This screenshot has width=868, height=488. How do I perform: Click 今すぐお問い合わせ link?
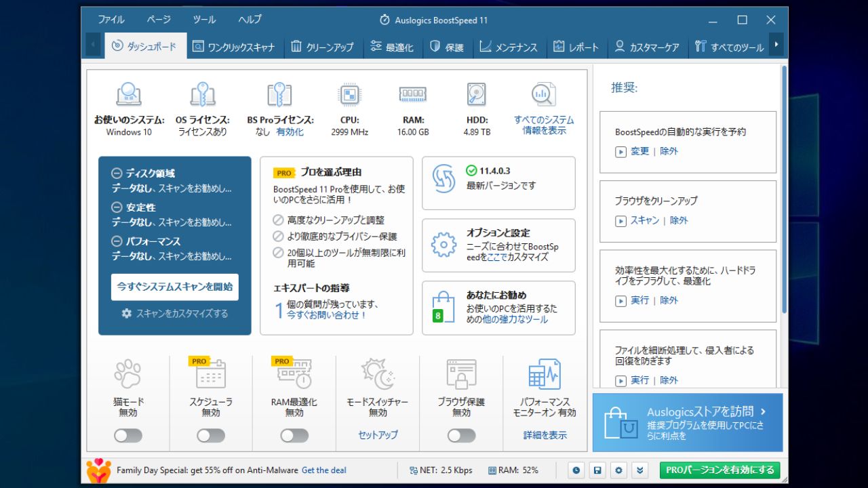coord(327,315)
